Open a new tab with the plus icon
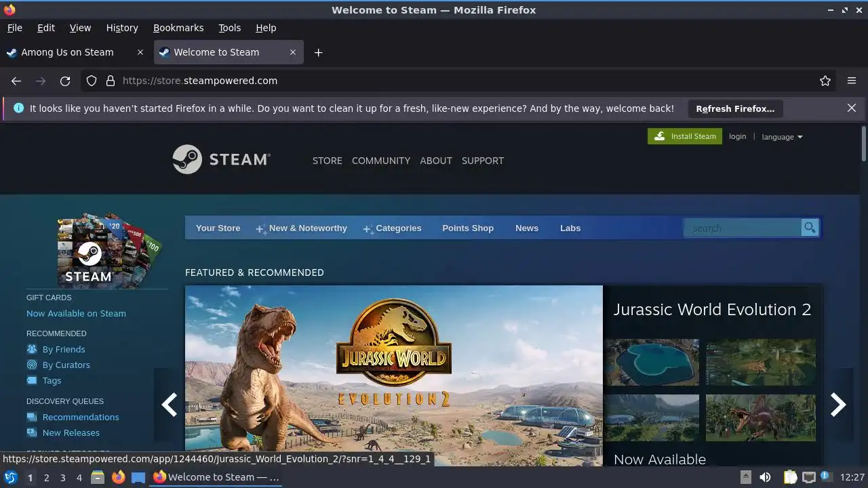This screenshot has height=488, width=868. click(x=318, y=52)
